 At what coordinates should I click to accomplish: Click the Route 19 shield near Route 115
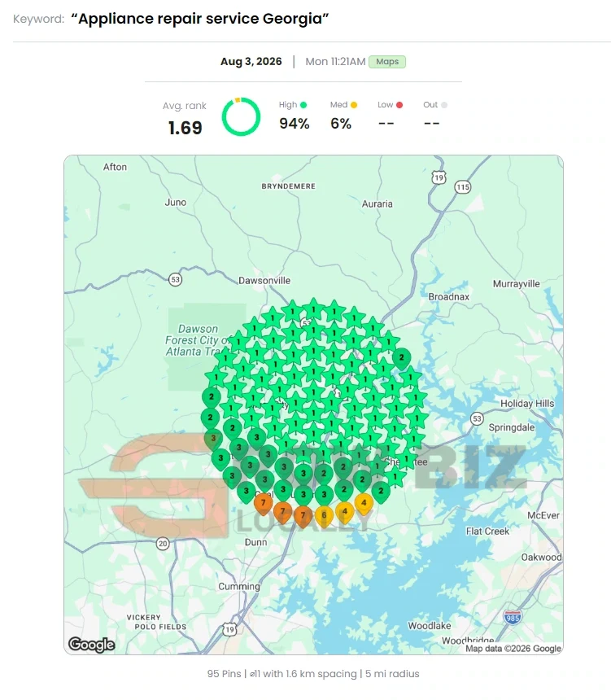pos(439,177)
